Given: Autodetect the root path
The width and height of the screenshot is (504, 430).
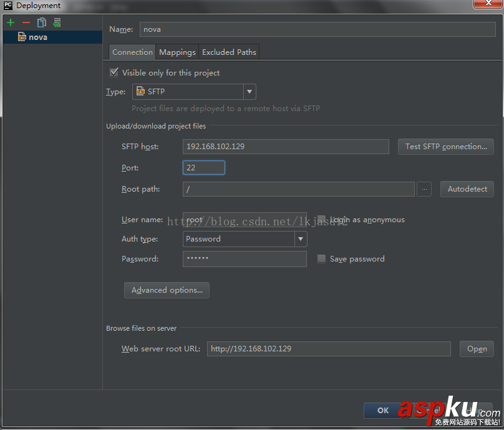Looking at the screenshot, I should coord(467,189).
